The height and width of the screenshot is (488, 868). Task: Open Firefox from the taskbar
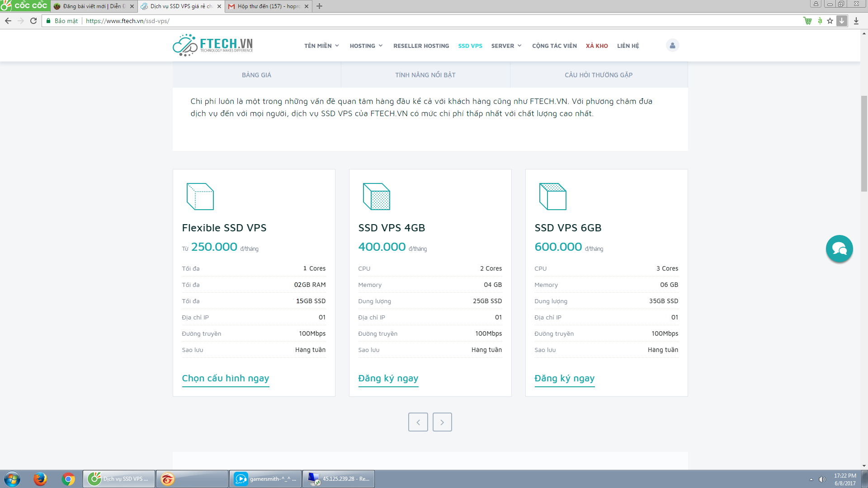(x=40, y=479)
